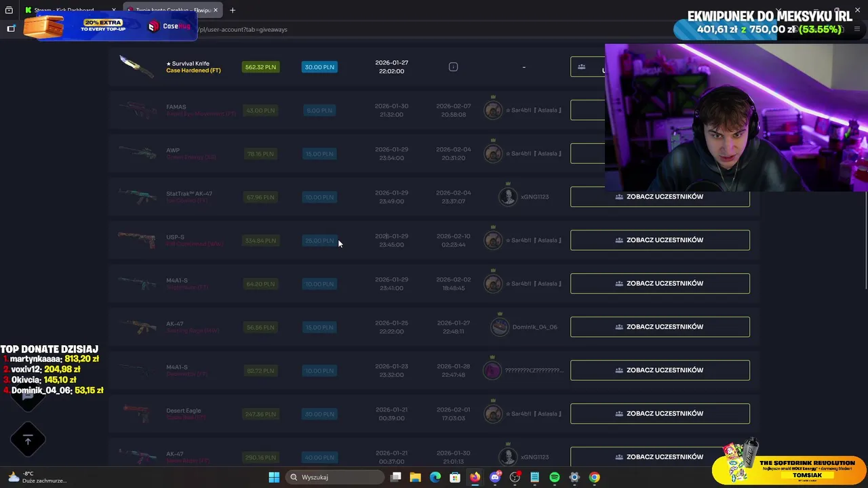This screenshot has height=488, width=868.
Task: Click winner name Dominik_04_06 in table
Action: click(x=535, y=327)
